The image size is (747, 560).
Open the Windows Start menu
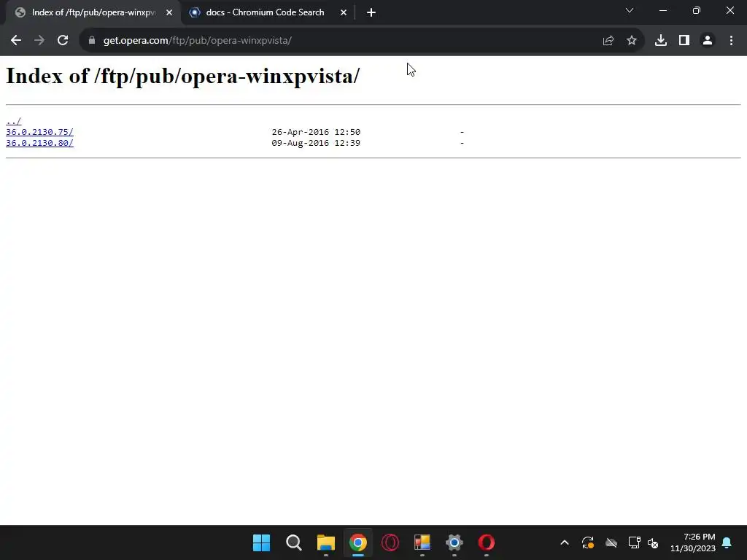click(x=262, y=542)
